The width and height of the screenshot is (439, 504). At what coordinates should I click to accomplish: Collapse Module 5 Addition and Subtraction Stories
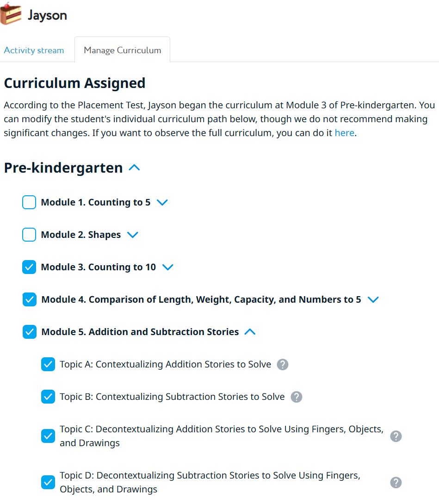250,332
